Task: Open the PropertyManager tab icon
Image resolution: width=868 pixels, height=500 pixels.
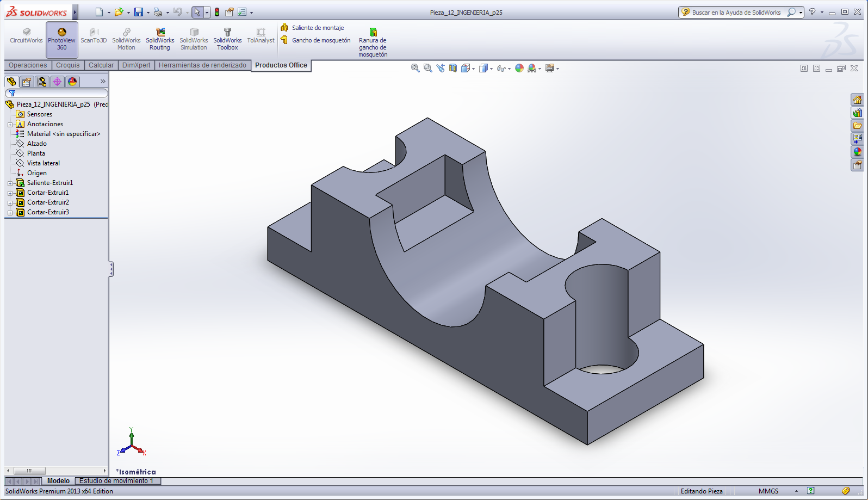Action: 27,82
